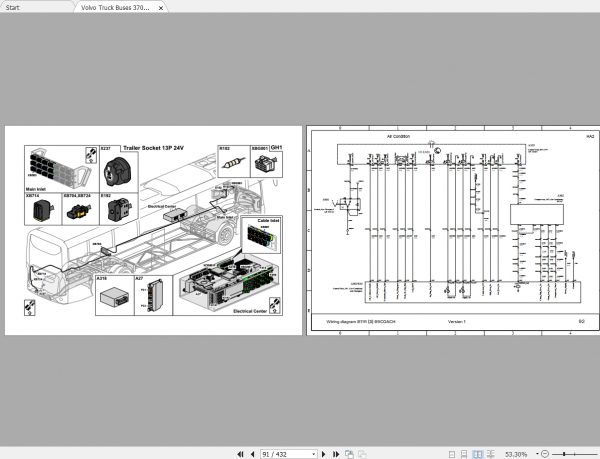Viewport: 600px width, 459px height.
Task: Go to the next page
Action: click(324, 454)
